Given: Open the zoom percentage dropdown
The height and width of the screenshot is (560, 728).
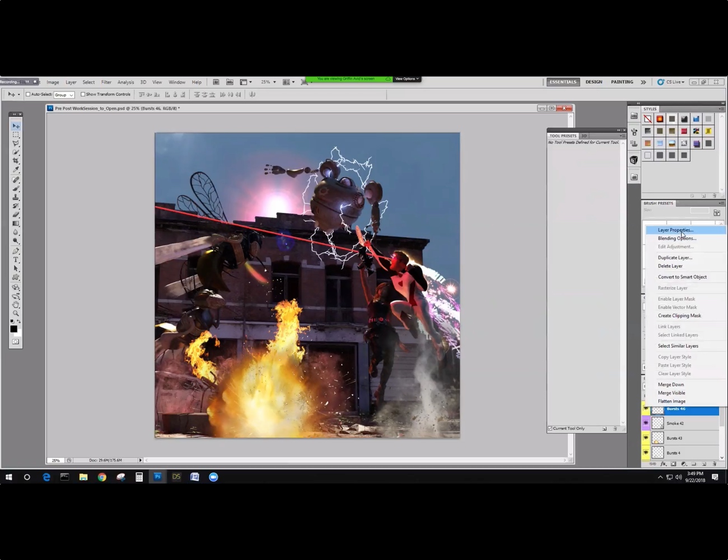Looking at the screenshot, I should [x=273, y=82].
